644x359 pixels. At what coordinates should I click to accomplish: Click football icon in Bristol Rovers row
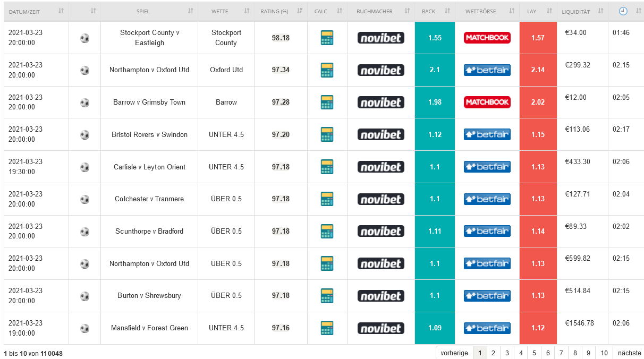tap(84, 135)
